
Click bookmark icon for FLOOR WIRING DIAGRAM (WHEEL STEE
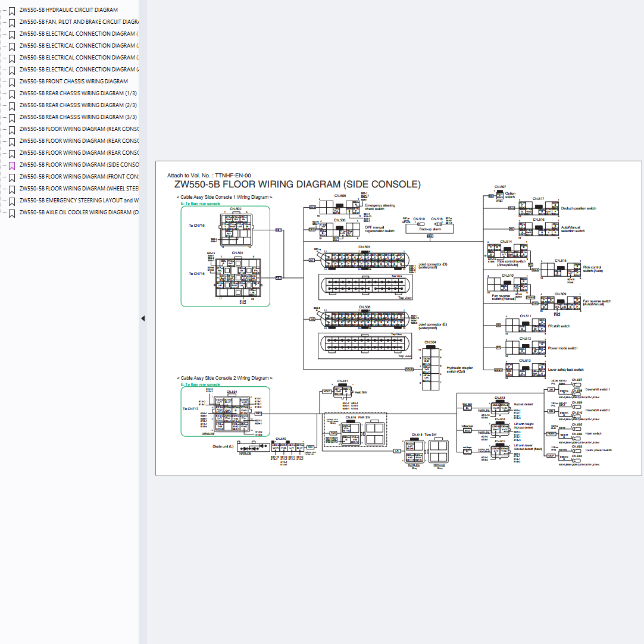pos(12,190)
